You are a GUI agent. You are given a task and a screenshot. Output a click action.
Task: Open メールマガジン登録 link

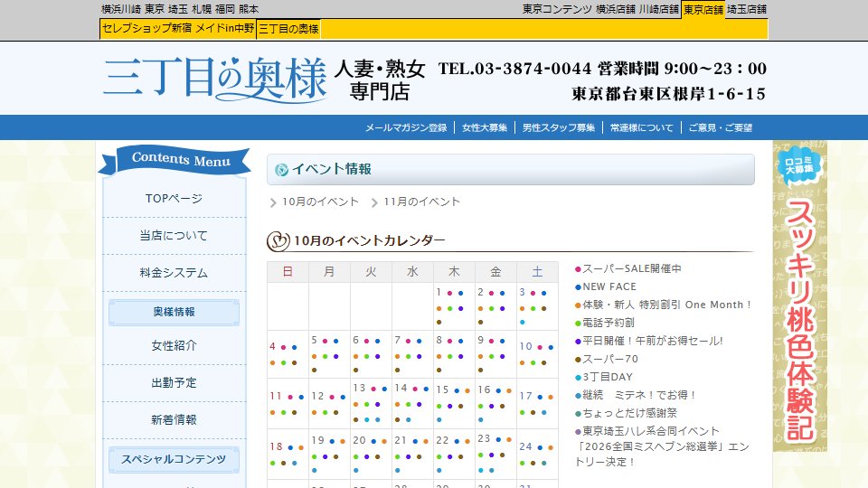click(406, 127)
